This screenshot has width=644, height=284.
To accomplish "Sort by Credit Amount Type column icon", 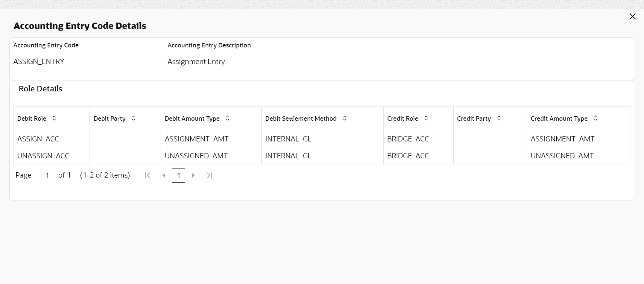I will 595,118.
